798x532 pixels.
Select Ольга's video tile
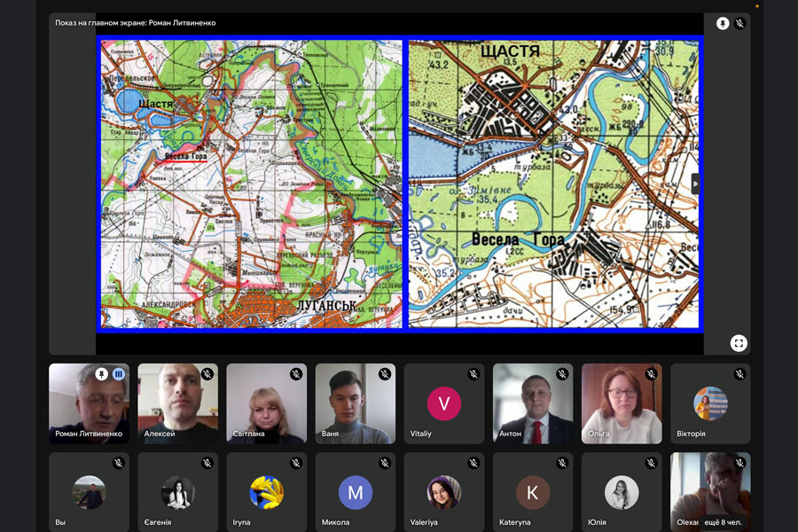622,403
